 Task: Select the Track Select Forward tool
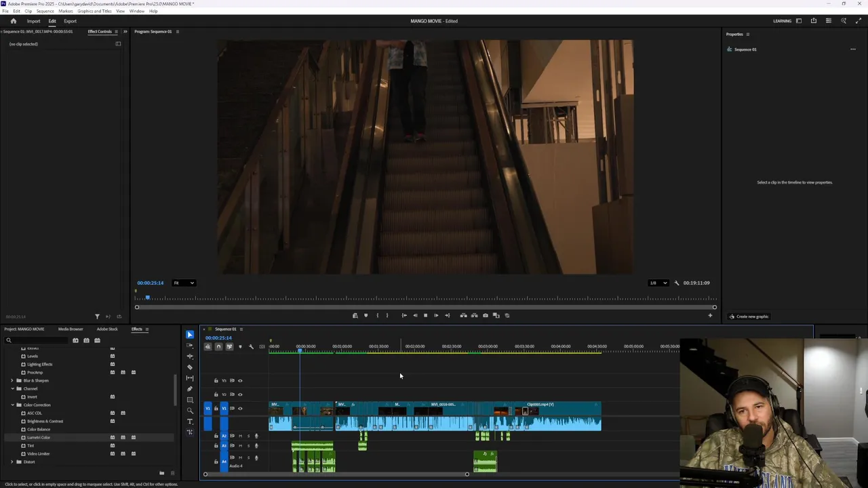coord(190,346)
